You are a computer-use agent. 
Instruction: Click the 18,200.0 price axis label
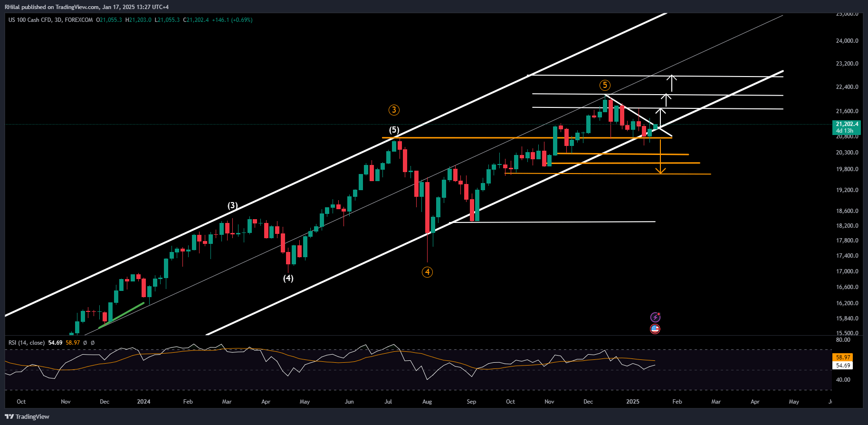[x=847, y=226]
